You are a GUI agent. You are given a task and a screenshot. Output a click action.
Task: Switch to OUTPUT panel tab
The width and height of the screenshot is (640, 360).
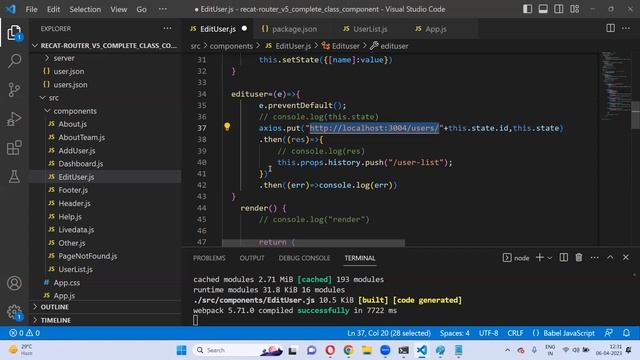(x=252, y=258)
